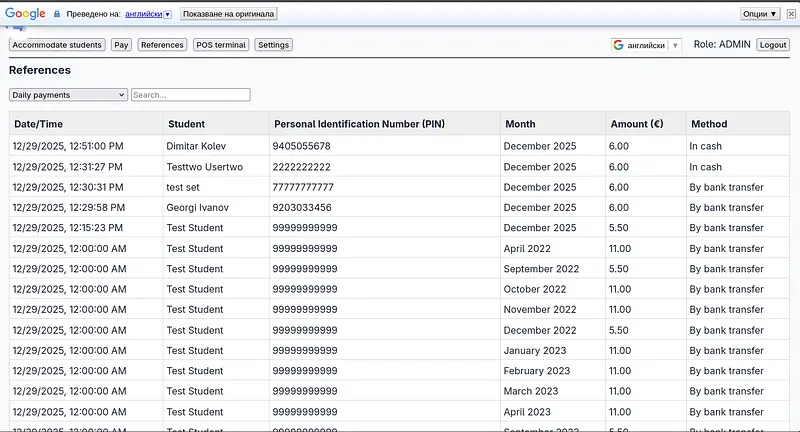The image size is (800, 432).
Task: Open the Pay section
Action: point(121,45)
